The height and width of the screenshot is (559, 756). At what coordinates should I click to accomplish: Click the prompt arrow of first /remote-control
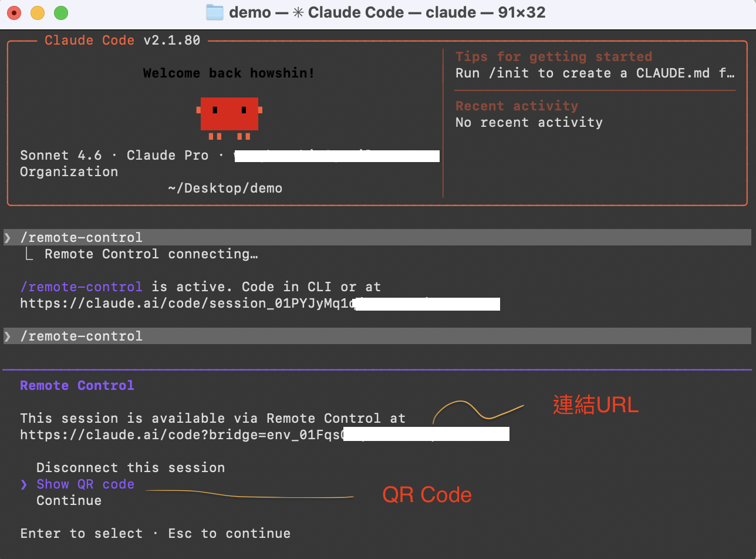[7, 237]
